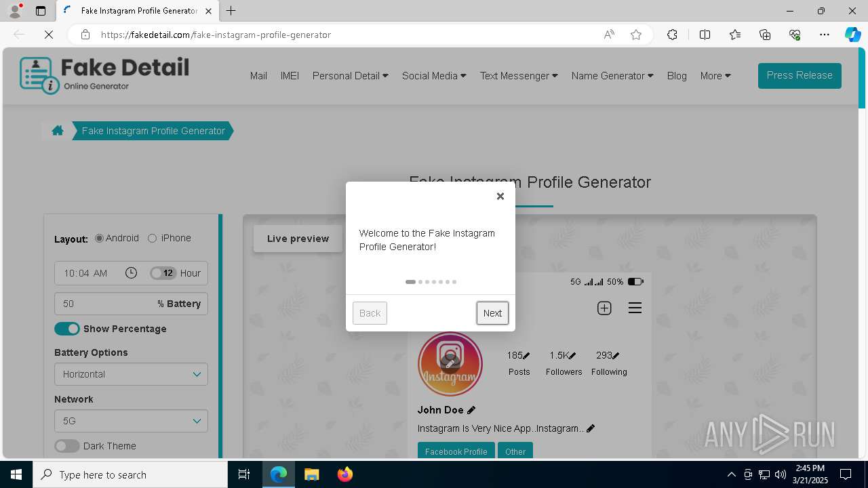Click the Other button in preview
868x488 pixels.
(515, 451)
